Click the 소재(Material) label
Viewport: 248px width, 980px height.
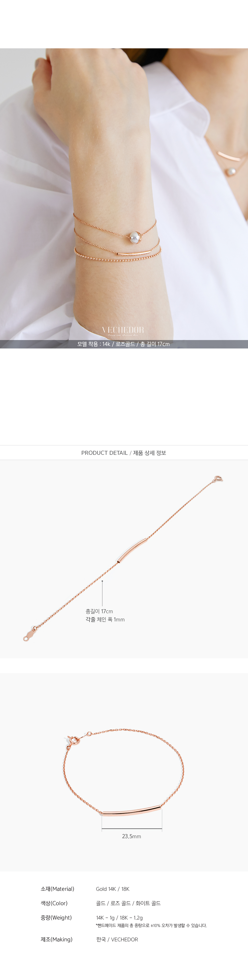tap(58, 889)
